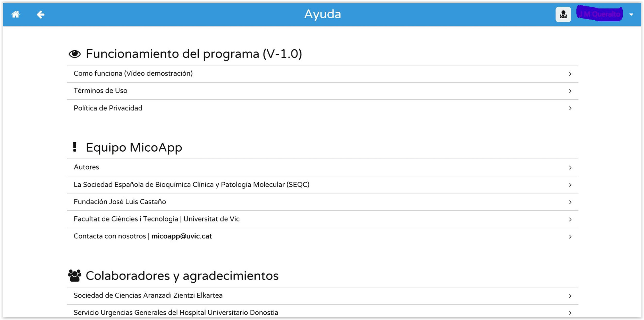
Task: Click the eye icon beside Funcionamiento heading
Action: (x=75, y=54)
